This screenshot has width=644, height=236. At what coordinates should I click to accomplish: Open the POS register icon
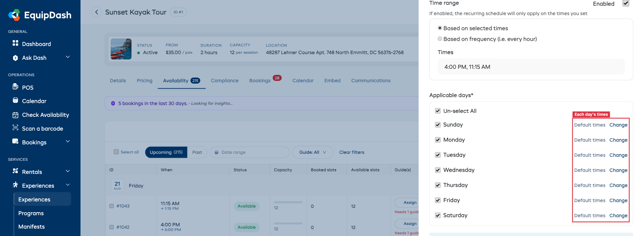[x=15, y=87]
